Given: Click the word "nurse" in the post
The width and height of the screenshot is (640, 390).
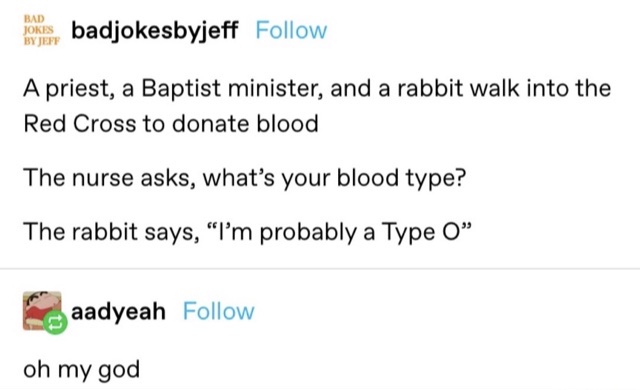Looking at the screenshot, I should [103, 179].
